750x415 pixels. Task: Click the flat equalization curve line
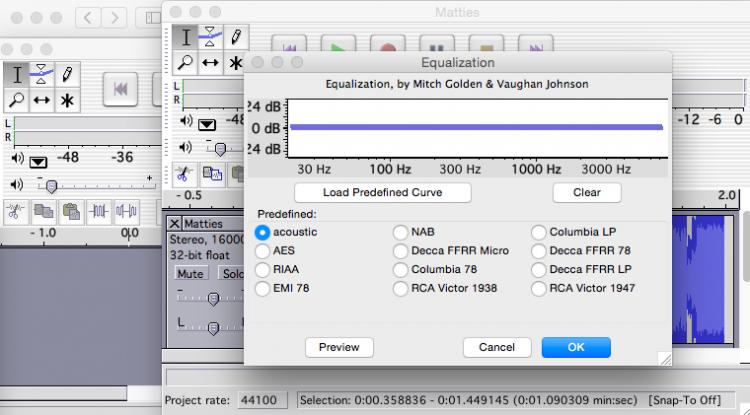point(476,127)
